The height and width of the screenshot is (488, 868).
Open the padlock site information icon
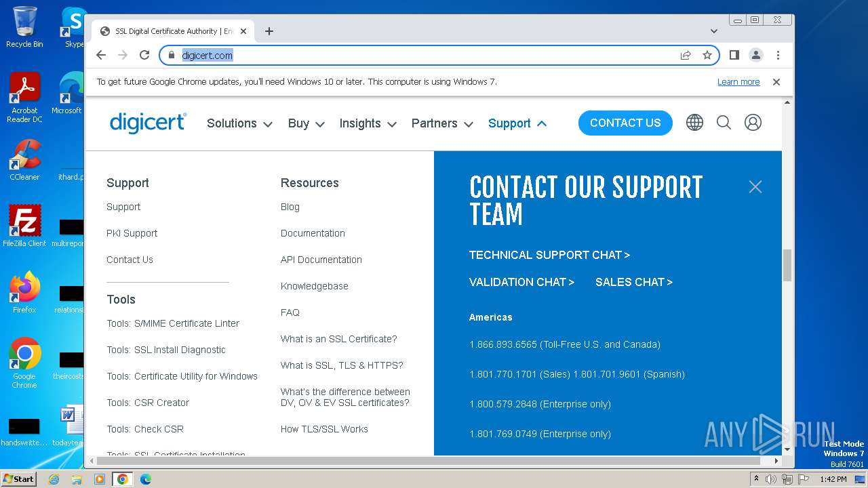pyautogui.click(x=172, y=55)
